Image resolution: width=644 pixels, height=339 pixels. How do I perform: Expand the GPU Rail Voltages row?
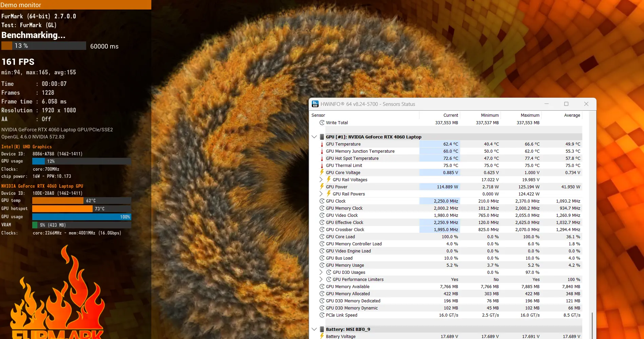point(321,180)
